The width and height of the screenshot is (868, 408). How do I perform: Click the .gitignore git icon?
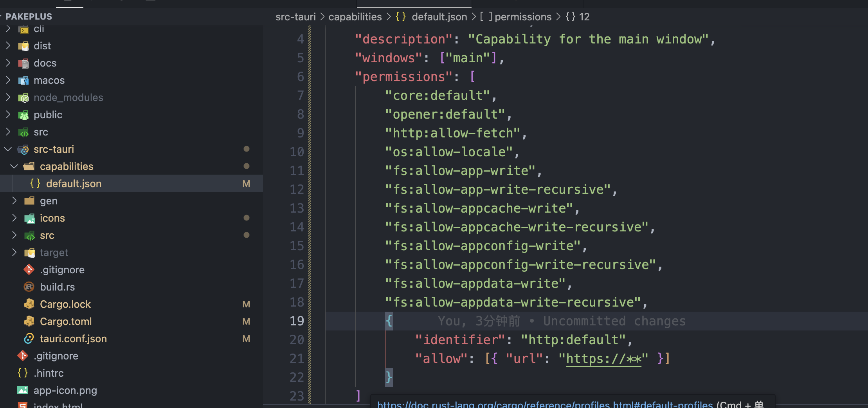tap(29, 269)
